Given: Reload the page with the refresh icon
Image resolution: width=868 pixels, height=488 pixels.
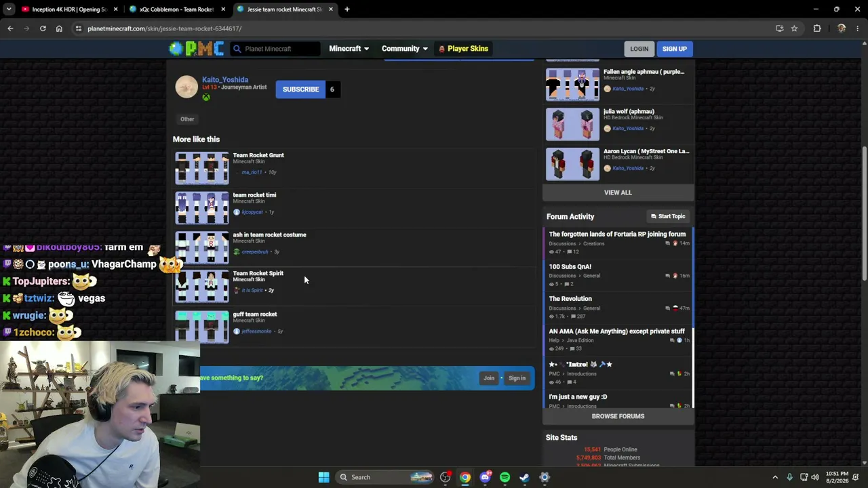Looking at the screenshot, I should [x=43, y=28].
